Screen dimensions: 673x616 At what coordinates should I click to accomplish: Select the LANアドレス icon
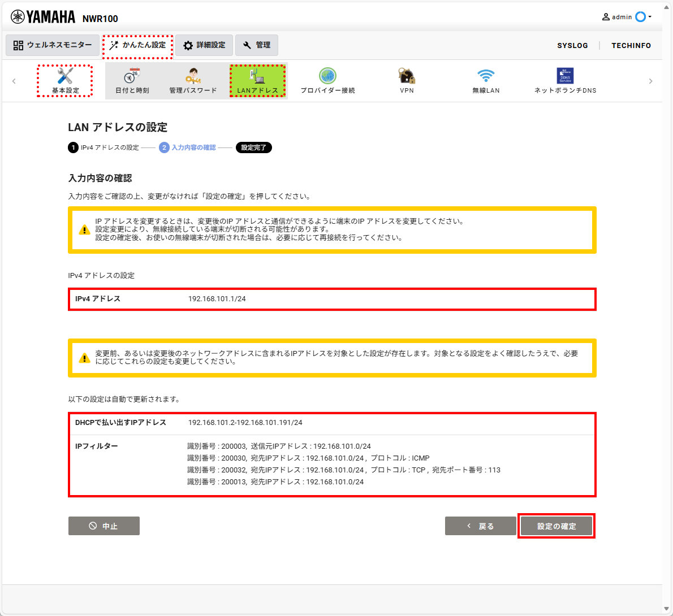click(257, 81)
